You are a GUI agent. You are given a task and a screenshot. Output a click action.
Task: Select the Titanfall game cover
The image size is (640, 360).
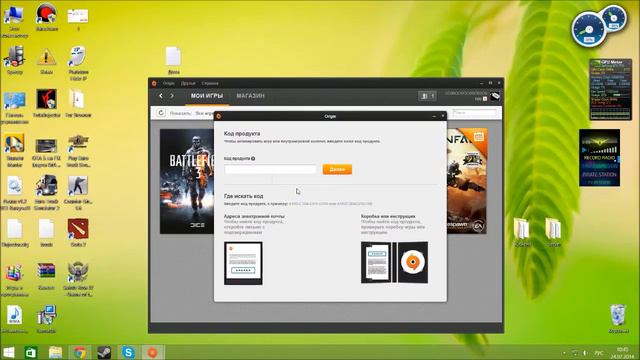click(467, 181)
